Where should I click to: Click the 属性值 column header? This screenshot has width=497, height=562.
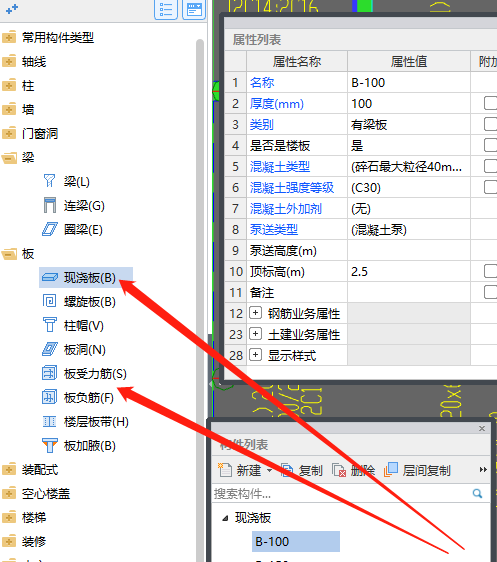(x=408, y=61)
